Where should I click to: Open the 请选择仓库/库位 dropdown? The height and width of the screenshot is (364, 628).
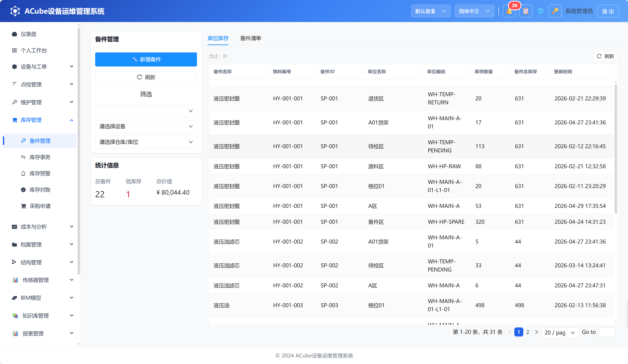[x=146, y=142]
